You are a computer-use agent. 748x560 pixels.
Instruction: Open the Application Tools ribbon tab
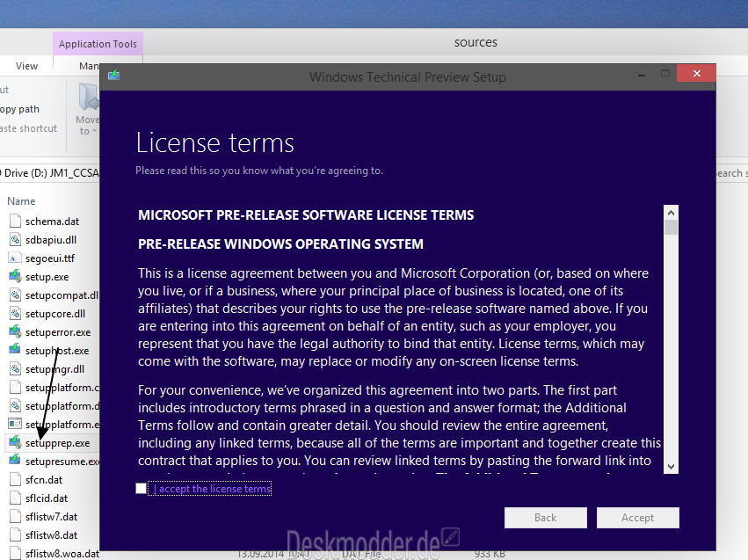pyautogui.click(x=98, y=44)
